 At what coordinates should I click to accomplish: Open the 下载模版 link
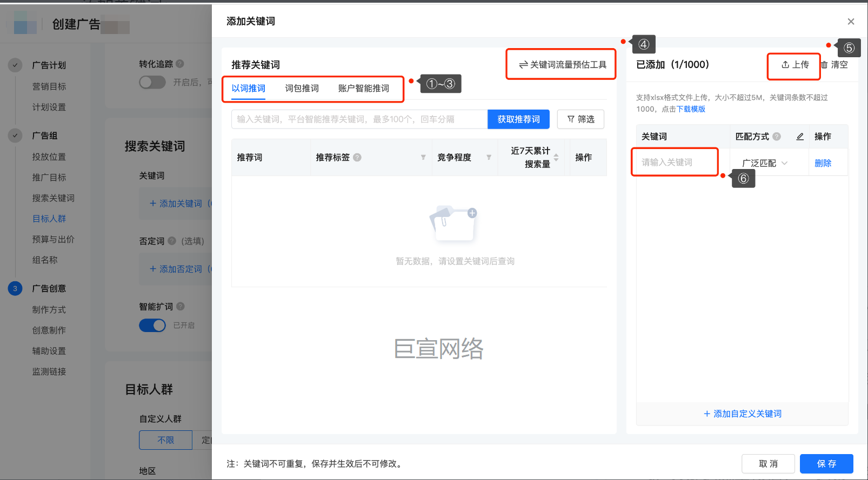pos(691,109)
